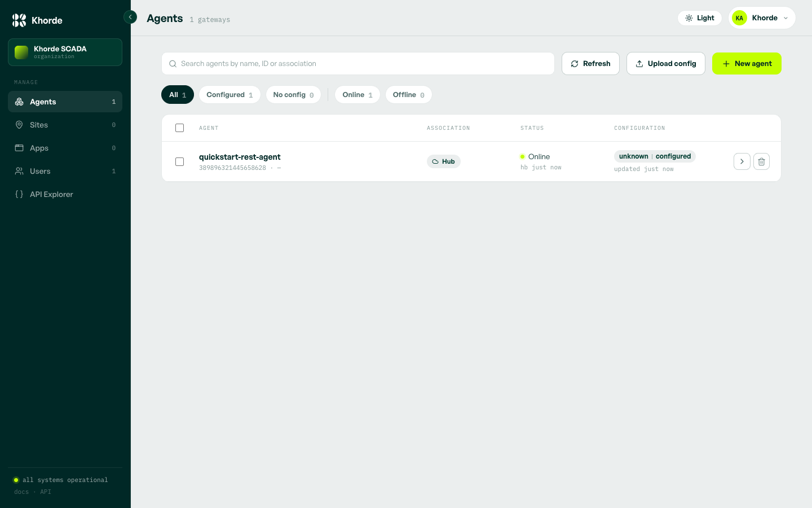Click the 'updated just now' text
812x508 pixels.
(x=644, y=169)
